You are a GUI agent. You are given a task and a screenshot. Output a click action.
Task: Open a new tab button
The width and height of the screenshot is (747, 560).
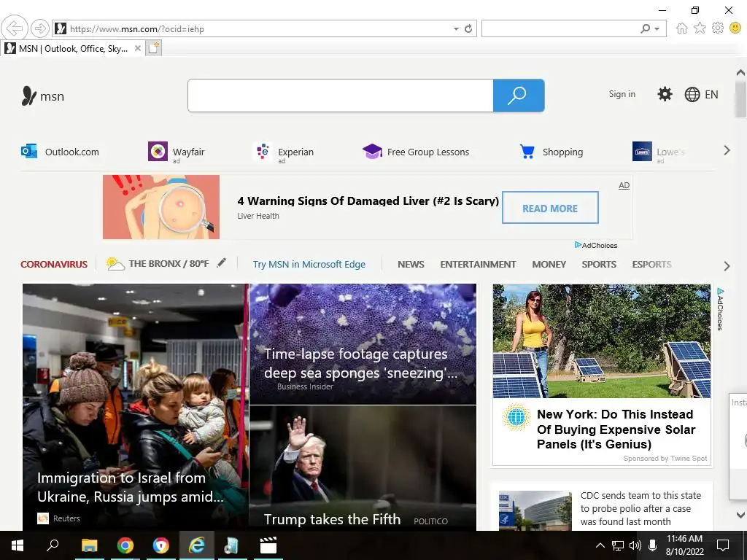click(x=153, y=48)
